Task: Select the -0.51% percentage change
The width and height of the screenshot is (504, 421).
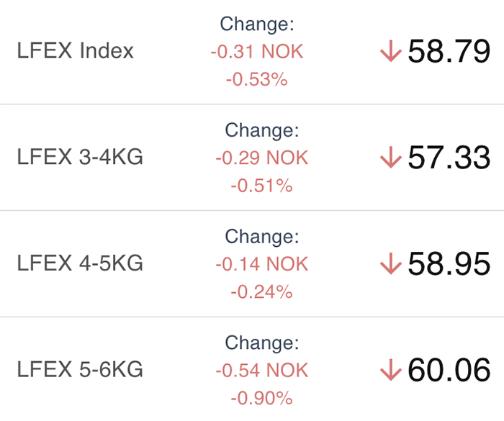Action: coord(261,186)
